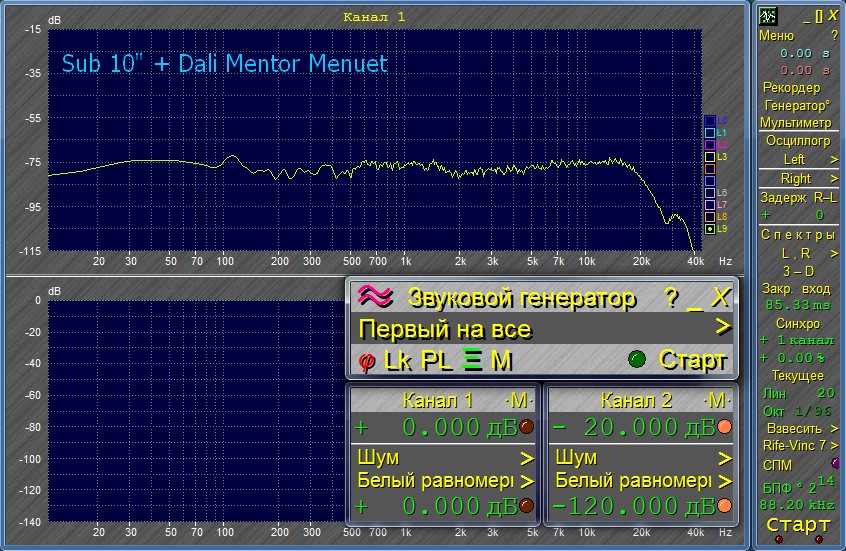Click the Окт 1/96 setting
Screen dimensions: 846x551
(x=797, y=411)
